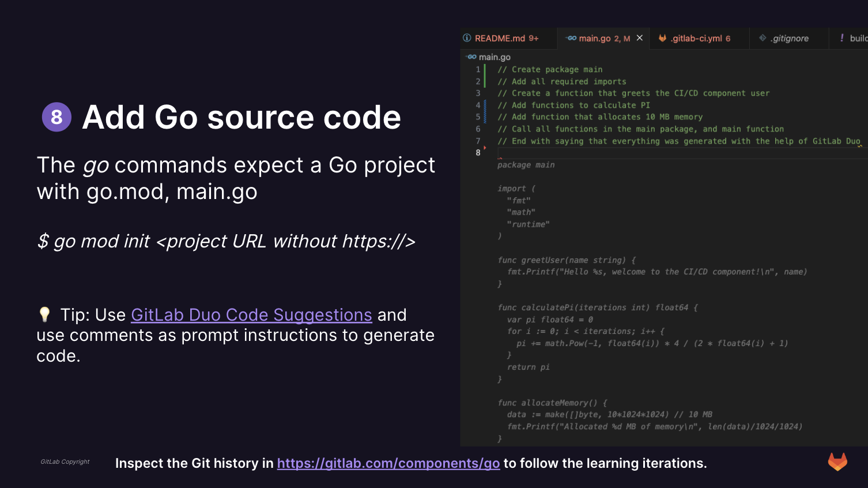Click the 'var pi float64 = 0' line
The image size is (868, 488).
[550, 320]
